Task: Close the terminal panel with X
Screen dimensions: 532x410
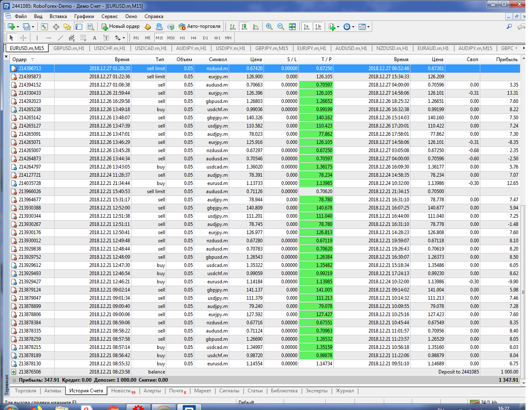Action: 6,57
